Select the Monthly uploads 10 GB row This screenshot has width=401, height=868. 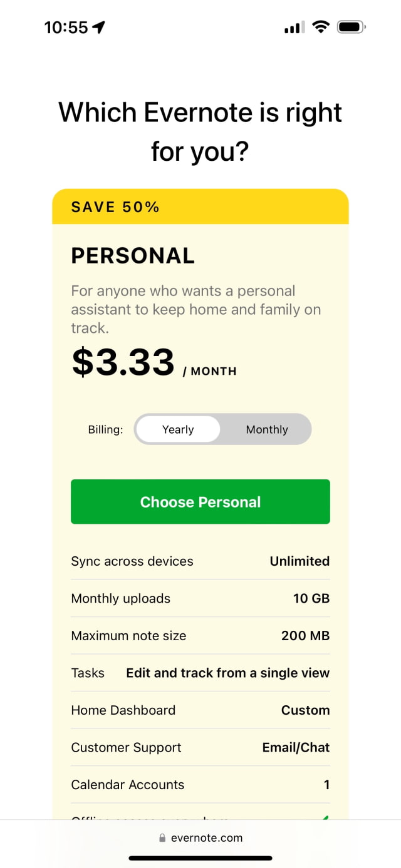[x=200, y=598]
